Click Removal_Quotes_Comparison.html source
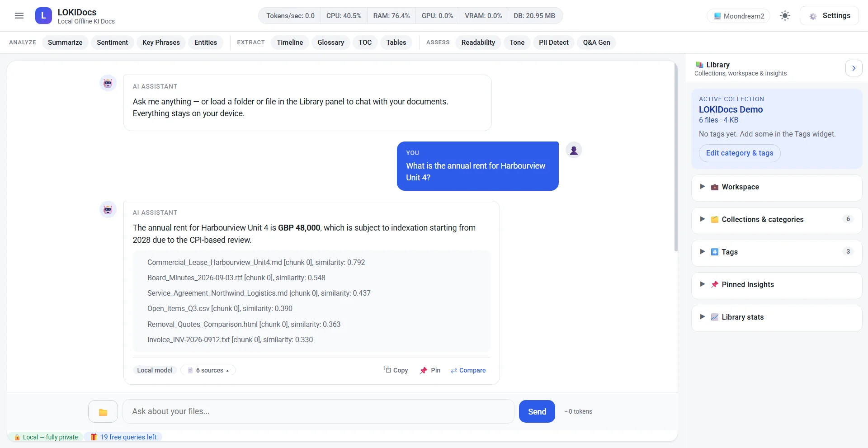Image resolution: width=868 pixels, height=448 pixels. point(244,325)
